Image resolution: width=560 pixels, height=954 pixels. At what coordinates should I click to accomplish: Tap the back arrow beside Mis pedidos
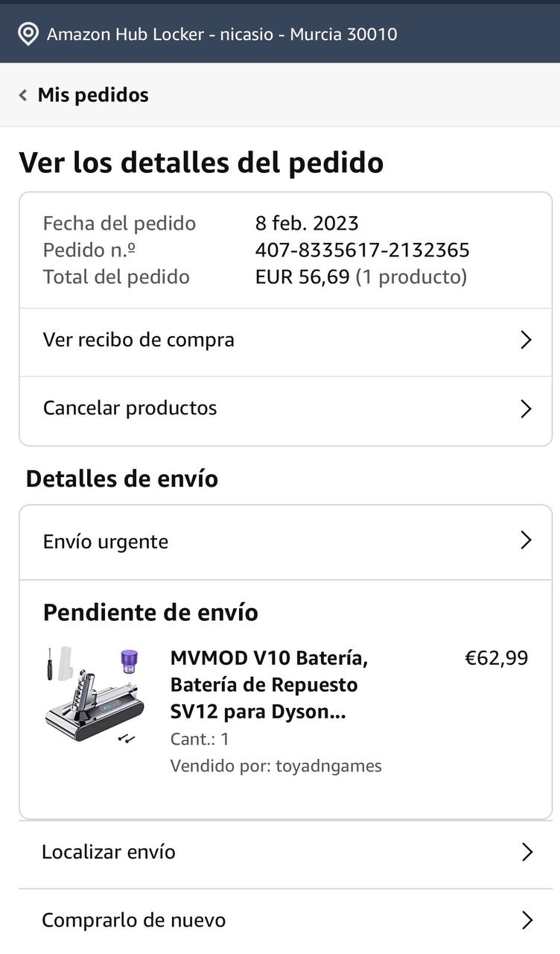[x=23, y=95]
